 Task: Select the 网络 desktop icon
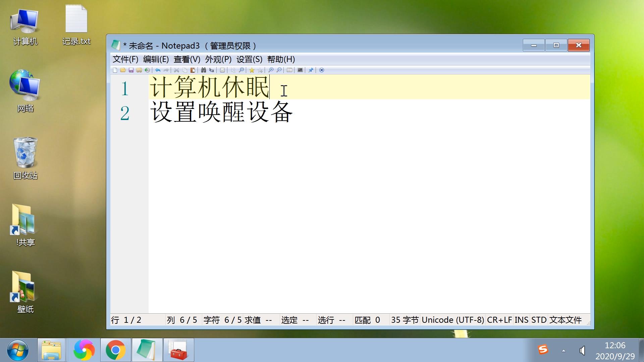click(25, 91)
